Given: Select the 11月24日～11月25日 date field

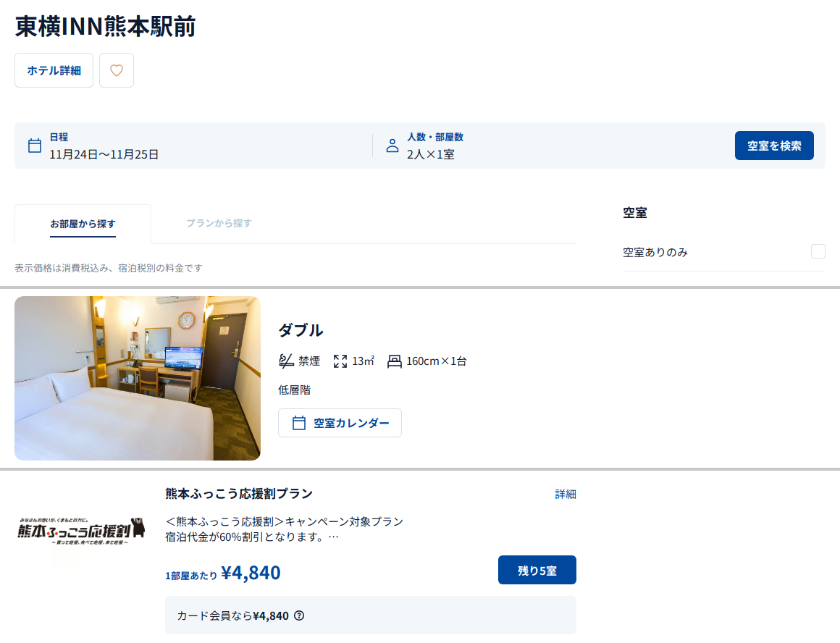Looking at the screenshot, I should [104, 154].
